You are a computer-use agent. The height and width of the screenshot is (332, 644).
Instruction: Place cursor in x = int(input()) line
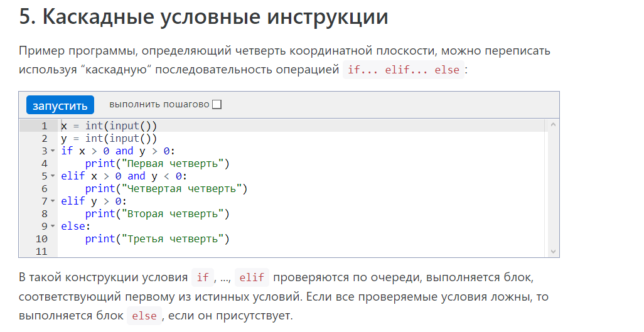[109, 126]
